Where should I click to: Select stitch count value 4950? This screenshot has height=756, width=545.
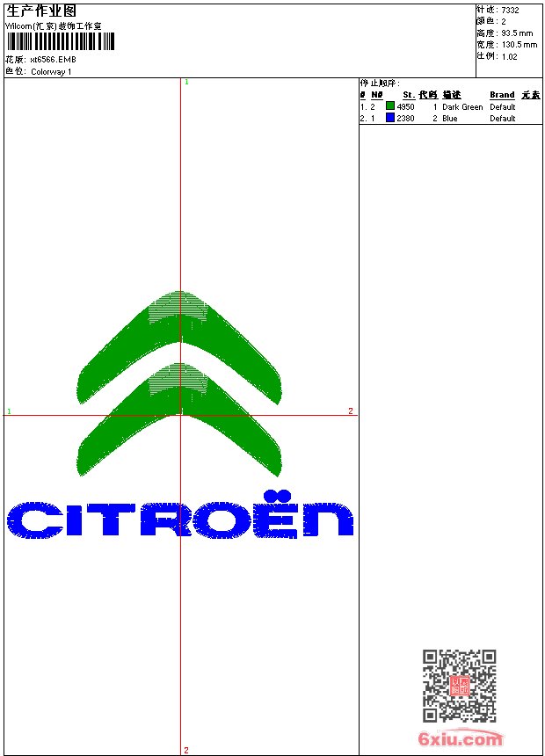(x=405, y=107)
